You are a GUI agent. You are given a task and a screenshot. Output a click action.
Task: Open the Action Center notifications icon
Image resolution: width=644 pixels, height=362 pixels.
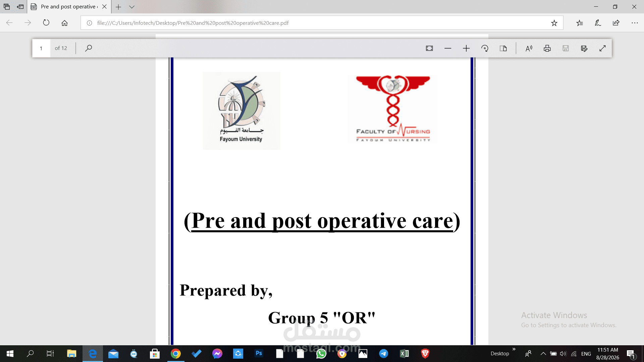pyautogui.click(x=631, y=354)
